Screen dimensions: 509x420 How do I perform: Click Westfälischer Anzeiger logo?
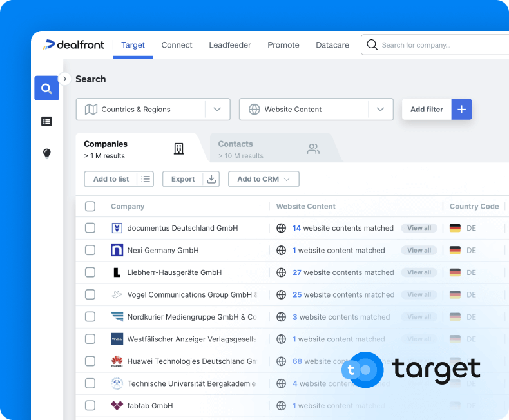[x=117, y=339]
